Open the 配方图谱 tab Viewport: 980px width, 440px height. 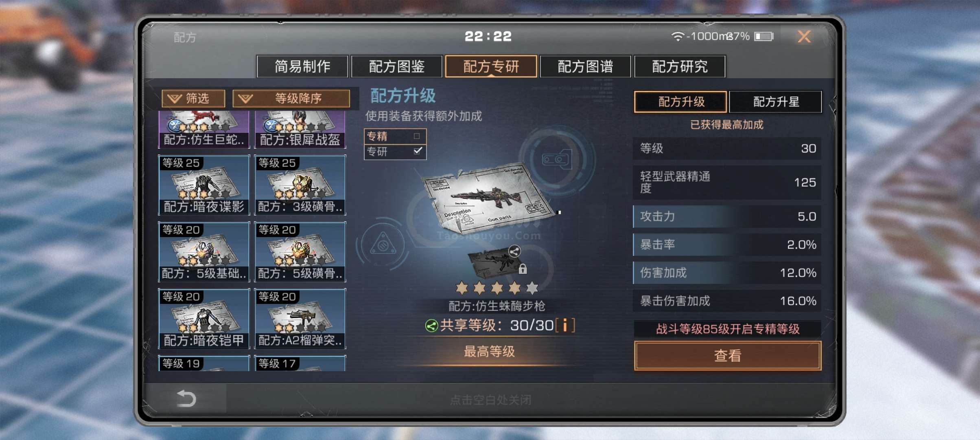pyautogui.click(x=585, y=66)
